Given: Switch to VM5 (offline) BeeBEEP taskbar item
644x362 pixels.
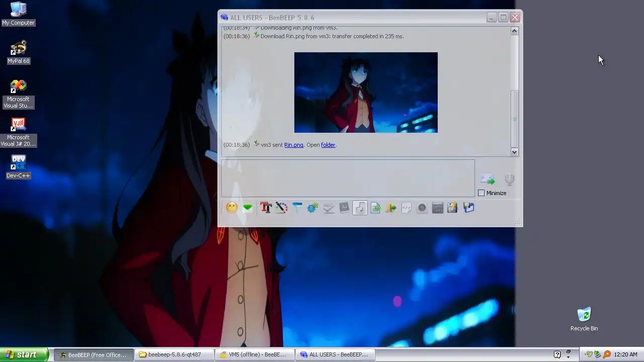Looking at the screenshot, I should [255, 354].
